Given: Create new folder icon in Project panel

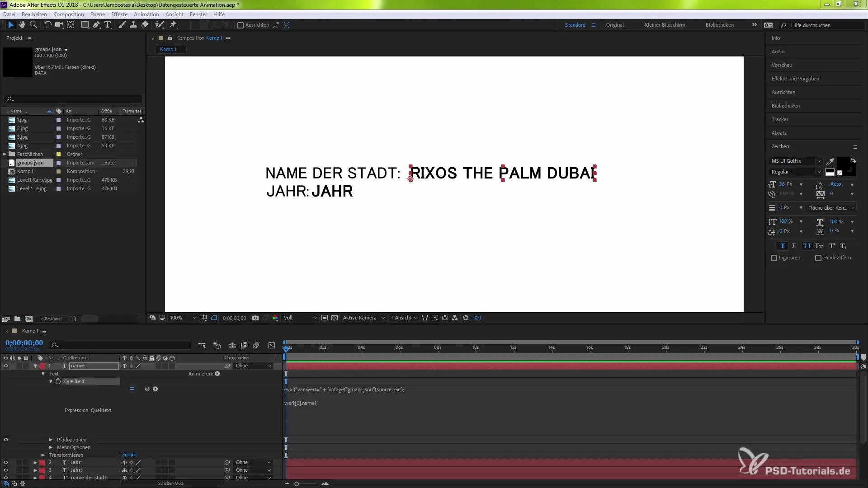Looking at the screenshot, I should click(x=17, y=319).
